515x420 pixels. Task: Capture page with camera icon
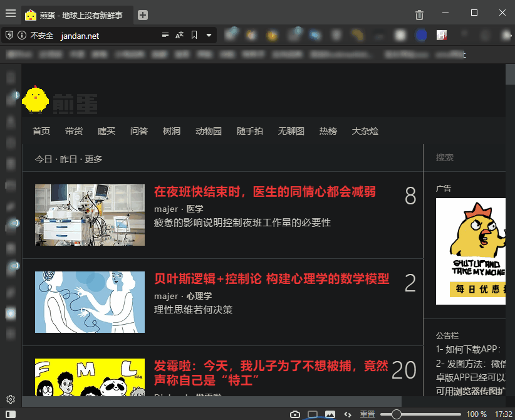pyautogui.click(x=295, y=414)
